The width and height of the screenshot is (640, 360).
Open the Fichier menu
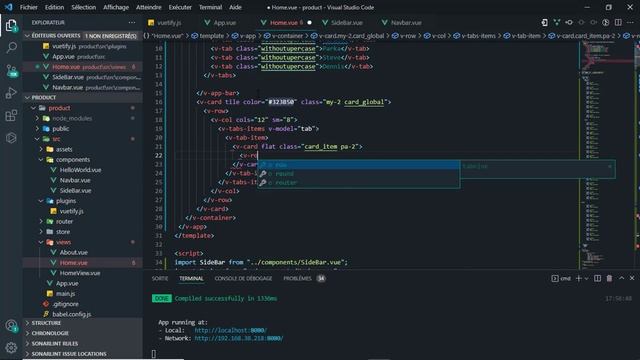pyautogui.click(x=29, y=7)
